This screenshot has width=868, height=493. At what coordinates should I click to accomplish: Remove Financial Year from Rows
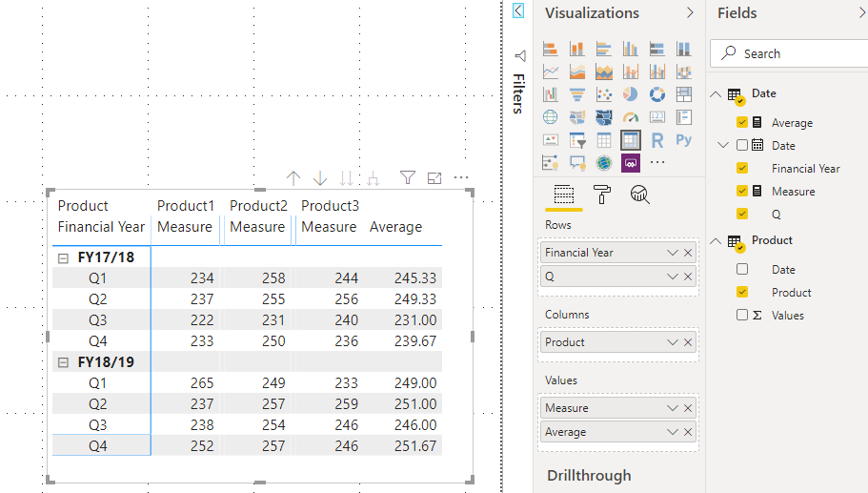click(688, 253)
